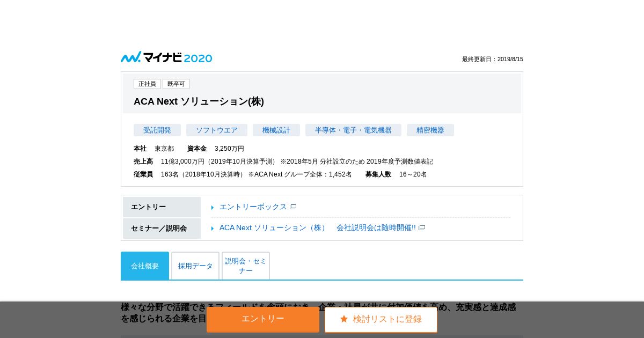
Task: Click external-window icon beside 会社説明会は随時開催
Action: pos(422,227)
